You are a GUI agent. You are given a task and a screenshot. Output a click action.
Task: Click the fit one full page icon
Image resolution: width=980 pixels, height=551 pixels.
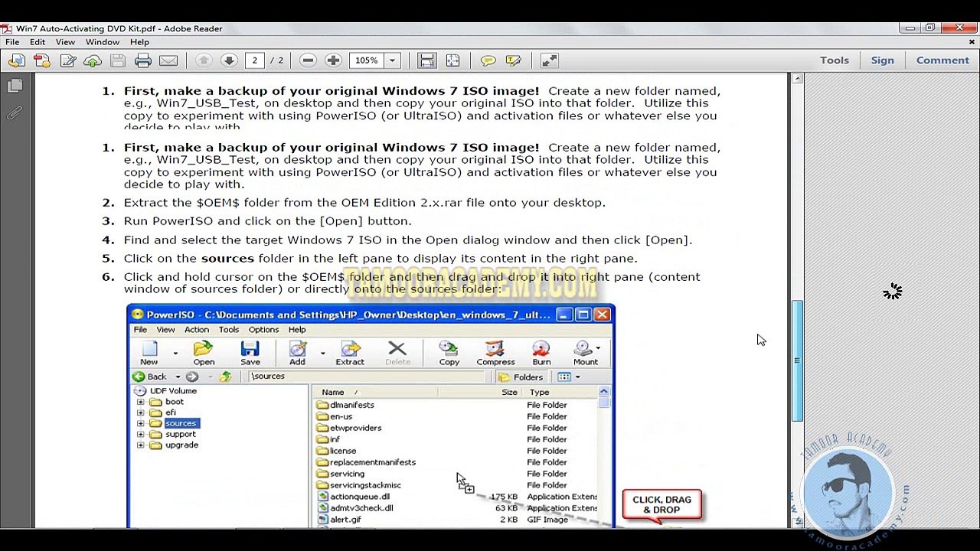click(452, 60)
